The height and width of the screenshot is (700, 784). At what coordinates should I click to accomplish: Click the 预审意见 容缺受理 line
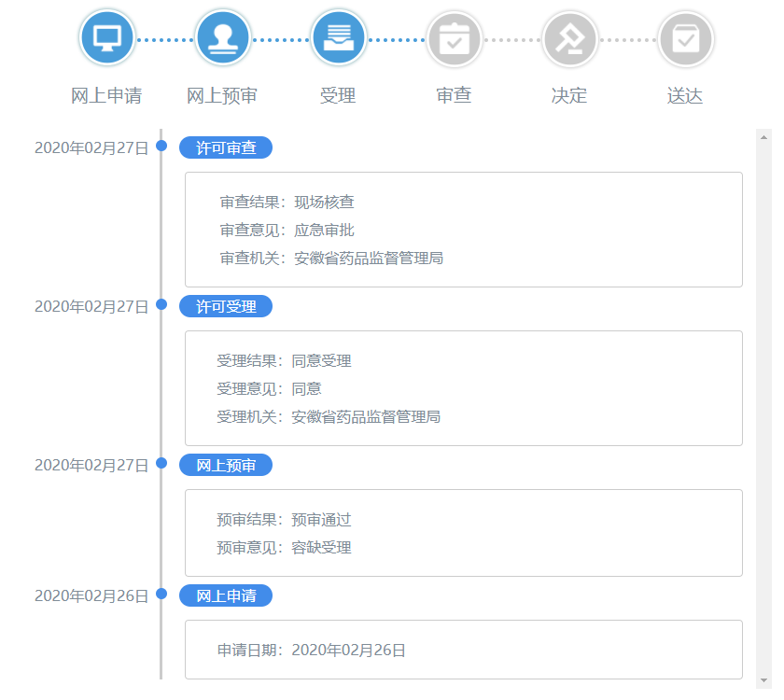pos(284,548)
